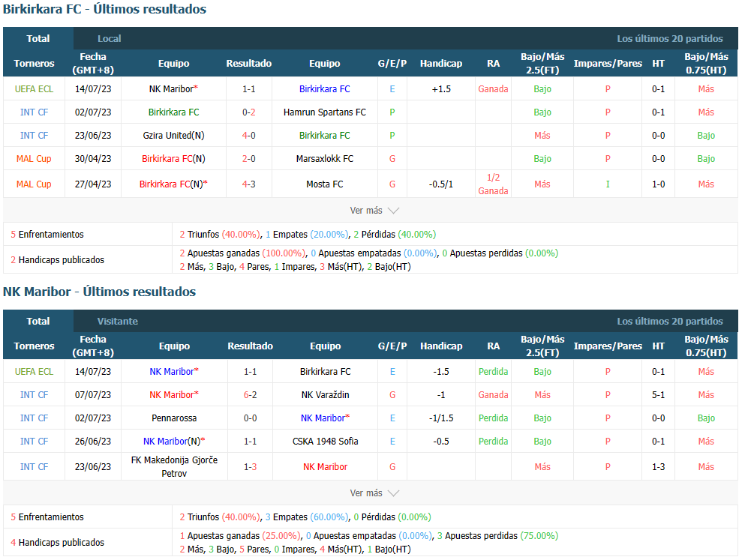Viewport: 742px width, 560px height.
Task: Open 'Los últimos 20 partidos' dropdown for NK Maribor
Action: (669, 321)
